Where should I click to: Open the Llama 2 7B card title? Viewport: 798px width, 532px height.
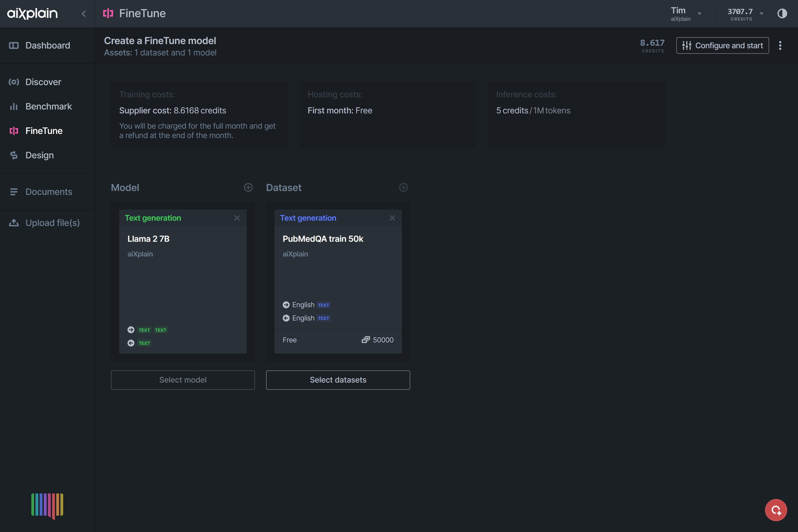tap(148, 238)
